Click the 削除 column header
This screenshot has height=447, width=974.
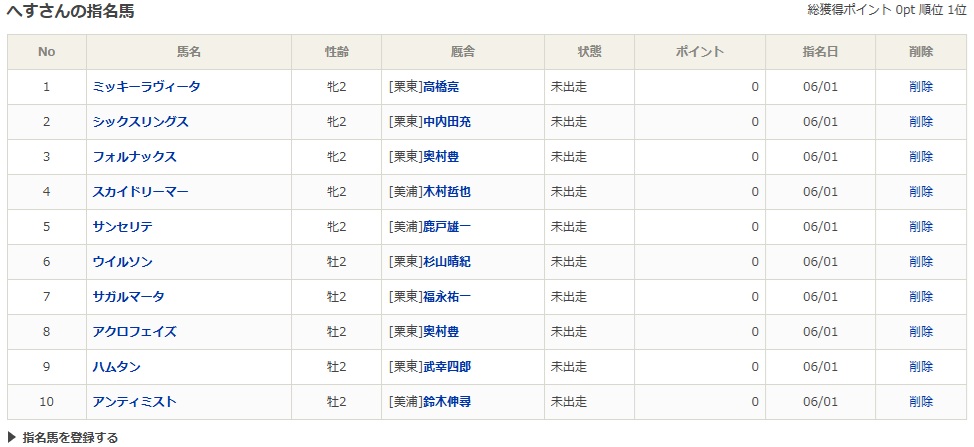click(x=921, y=52)
